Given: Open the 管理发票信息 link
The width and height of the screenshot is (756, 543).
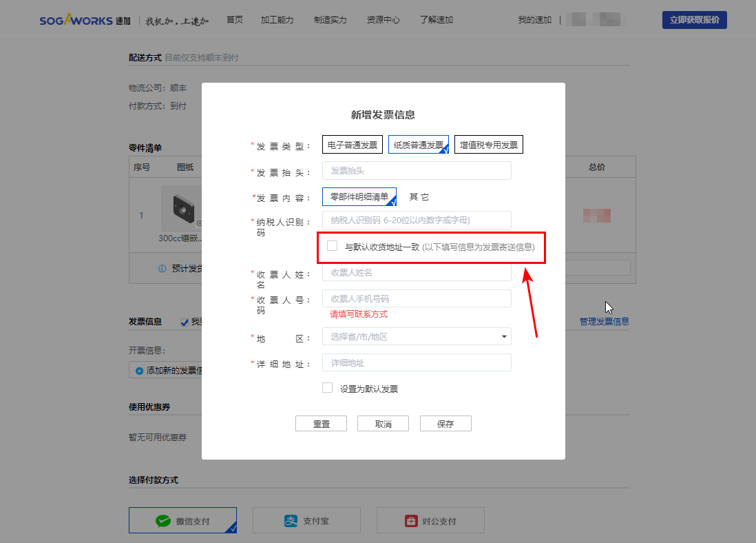Looking at the screenshot, I should point(604,321).
